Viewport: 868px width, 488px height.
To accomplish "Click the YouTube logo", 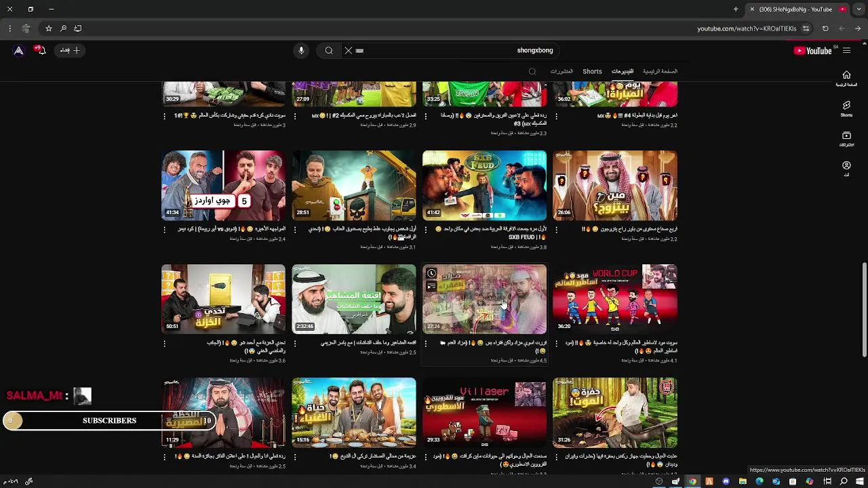I will click(814, 50).
